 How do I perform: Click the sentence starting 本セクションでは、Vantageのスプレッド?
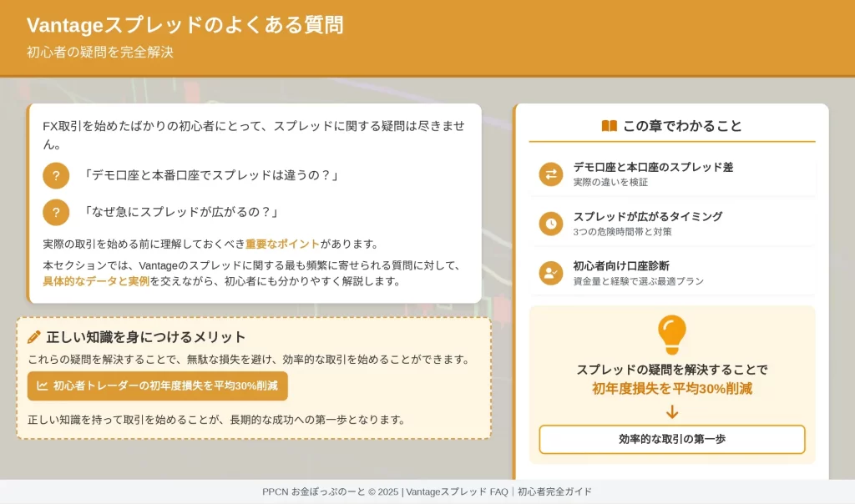(x=252, y=274)
